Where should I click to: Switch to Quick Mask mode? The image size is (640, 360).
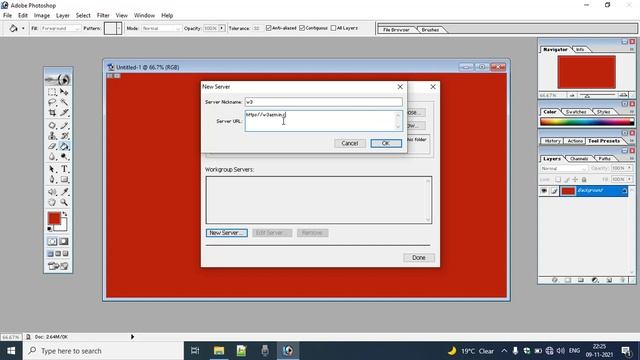pyautogui.click(x=64, y=241)
